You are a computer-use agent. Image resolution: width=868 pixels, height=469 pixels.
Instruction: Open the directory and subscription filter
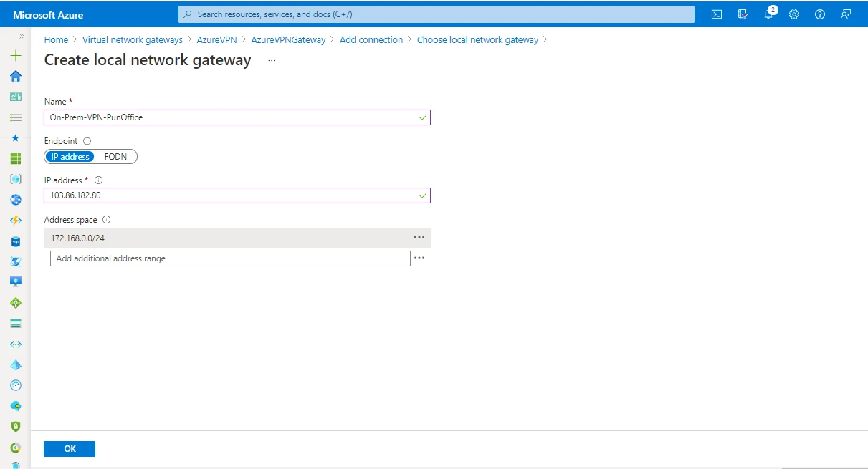click(743, 14)
